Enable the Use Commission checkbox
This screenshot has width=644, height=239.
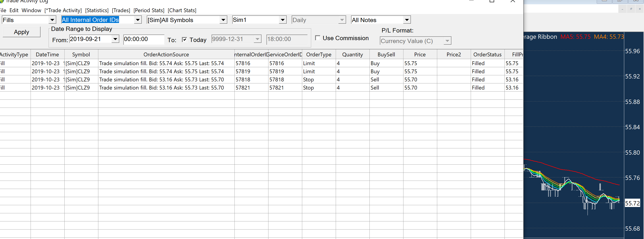(317, 38)
